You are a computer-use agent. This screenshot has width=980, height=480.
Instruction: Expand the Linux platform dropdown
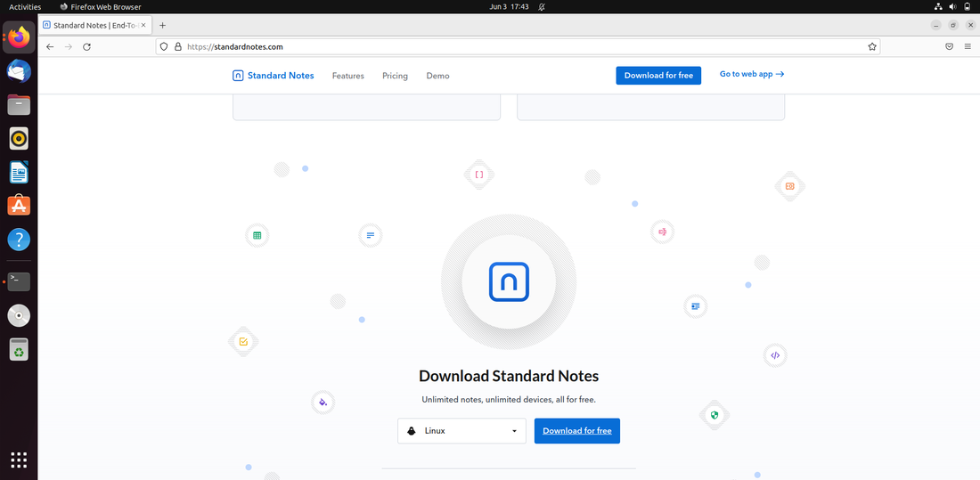pyautogui.click(x=461, y=431)
